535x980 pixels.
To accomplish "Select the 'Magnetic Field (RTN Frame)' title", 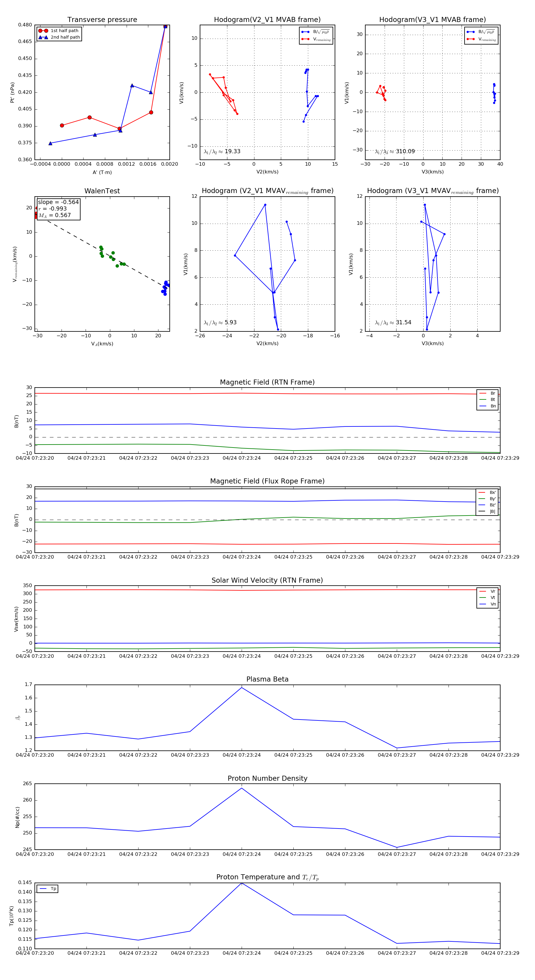I will point(267,382).
